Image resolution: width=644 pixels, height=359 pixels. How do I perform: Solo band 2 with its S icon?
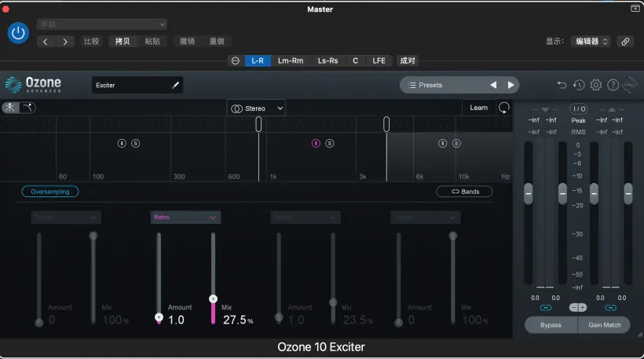click(x=329, y=143)
